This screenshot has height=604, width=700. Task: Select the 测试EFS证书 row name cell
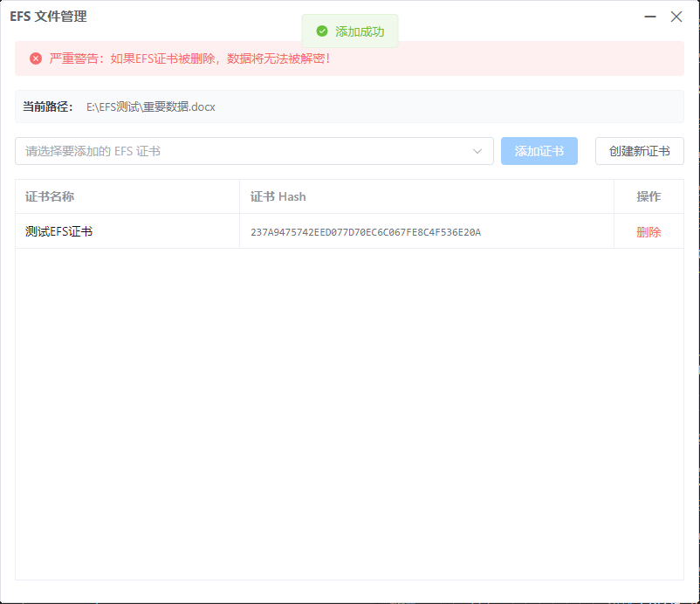[x=59, y=232]
